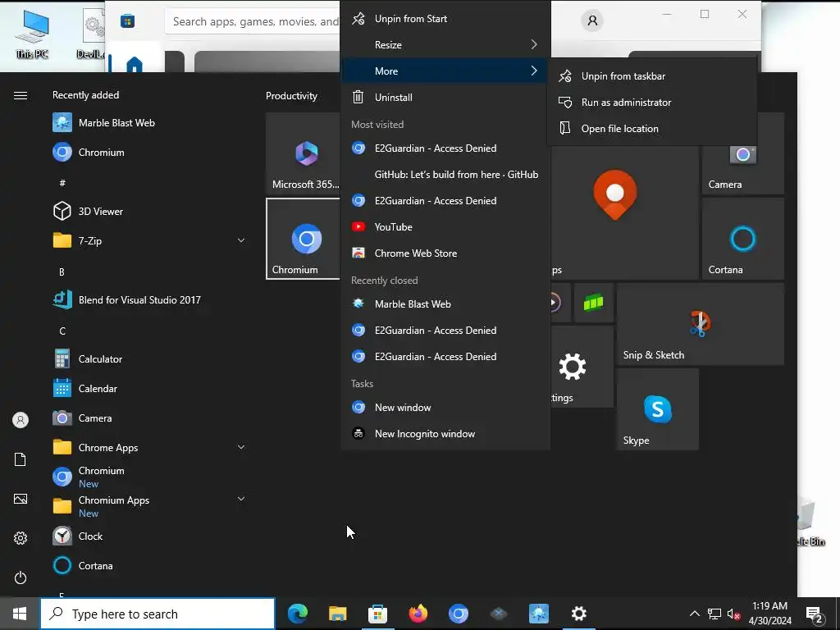
Task: Open Settings from taskbar
Action: point(578,614)
